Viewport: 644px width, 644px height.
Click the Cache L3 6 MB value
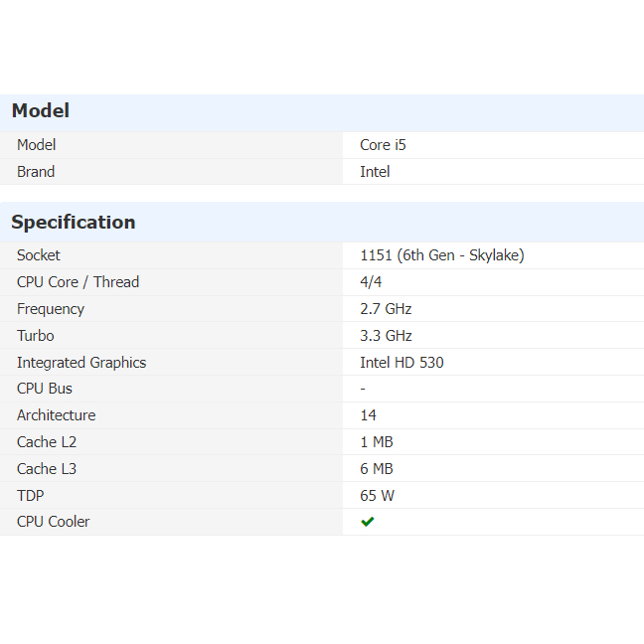pos(377,469)
